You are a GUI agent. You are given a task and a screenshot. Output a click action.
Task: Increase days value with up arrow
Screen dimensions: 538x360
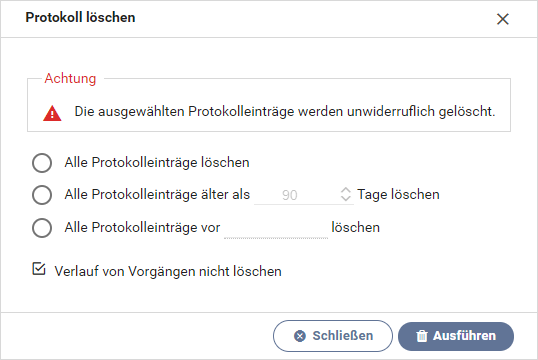pyautogui.click(x=346, y=190)
